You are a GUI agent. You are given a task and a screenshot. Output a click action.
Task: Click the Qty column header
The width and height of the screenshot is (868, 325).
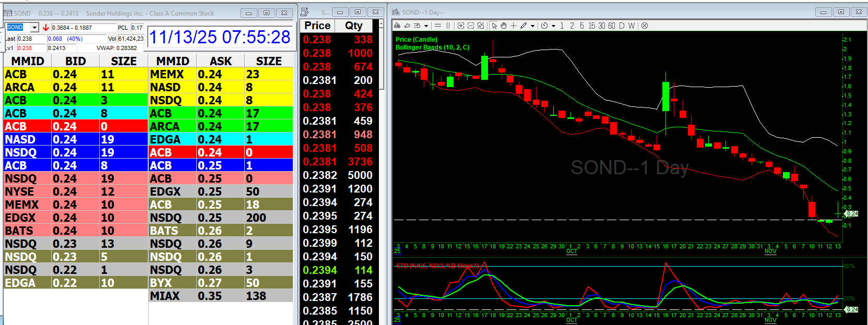(353, 26)
